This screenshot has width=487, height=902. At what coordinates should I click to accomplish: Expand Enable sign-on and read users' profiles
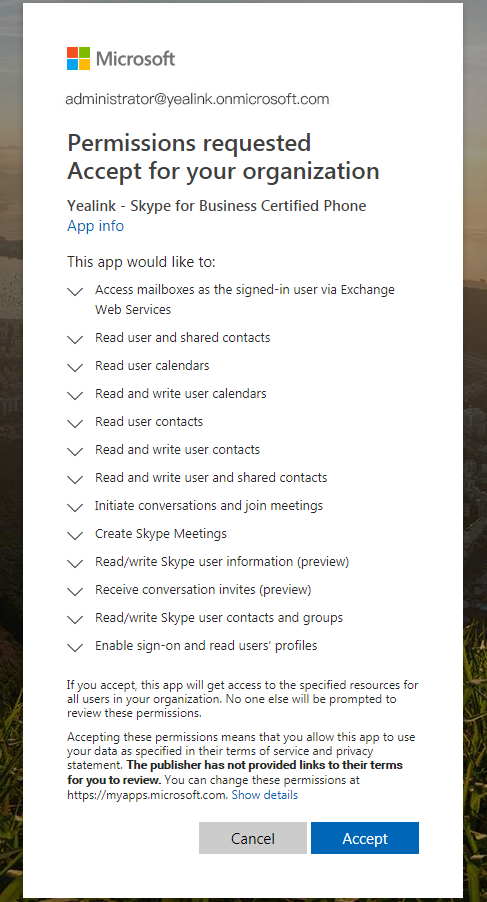pyautogui.click(x=75, y=648)
